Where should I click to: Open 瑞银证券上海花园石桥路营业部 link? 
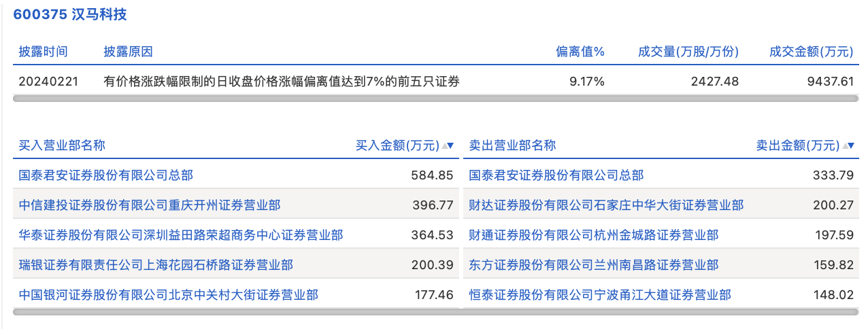[x=156, y=265]
